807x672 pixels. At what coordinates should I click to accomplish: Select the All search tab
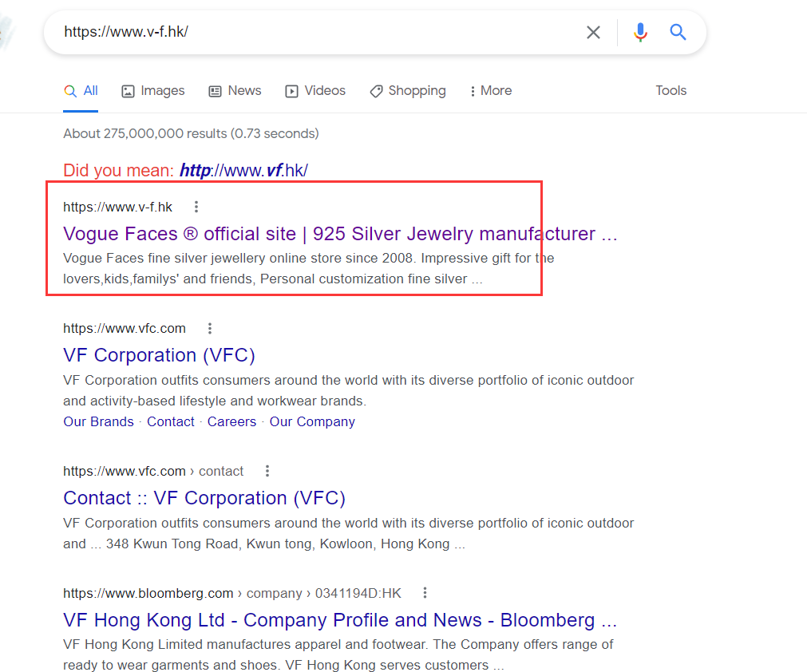click(x=81, y=91)
